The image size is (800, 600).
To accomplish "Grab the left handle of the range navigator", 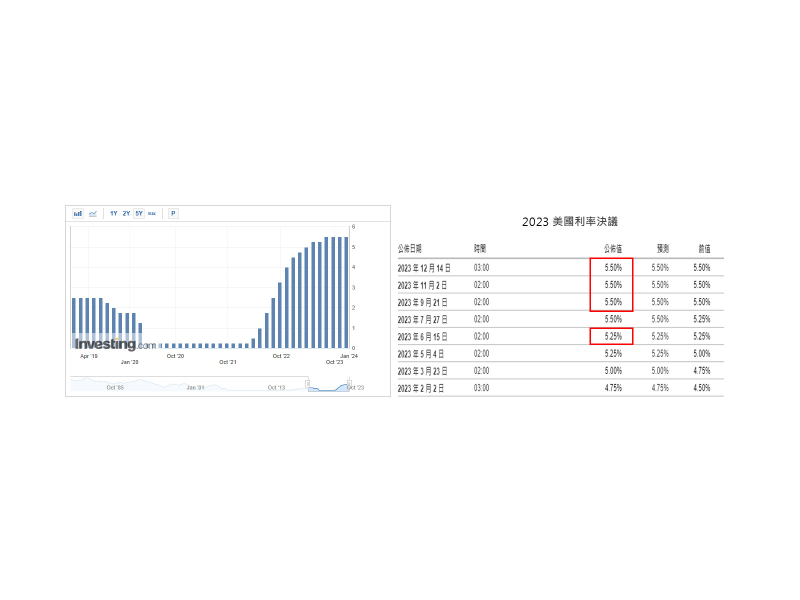I will (308, 383).
